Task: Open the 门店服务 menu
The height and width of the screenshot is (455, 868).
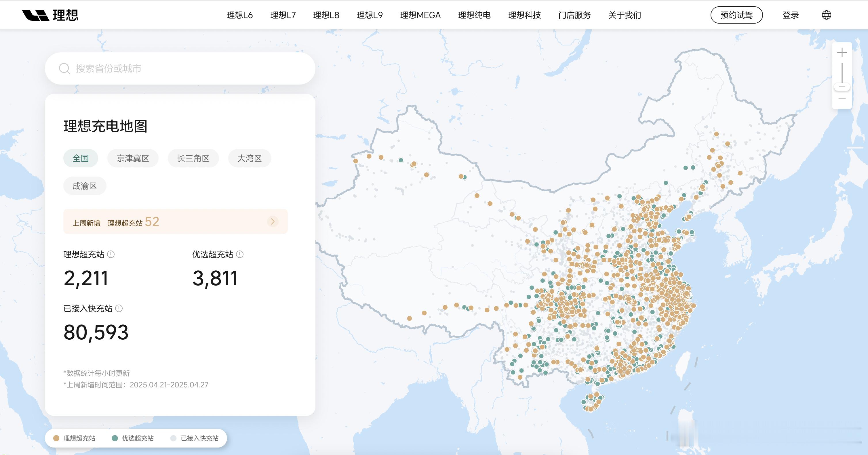Action: click(574, 15)
